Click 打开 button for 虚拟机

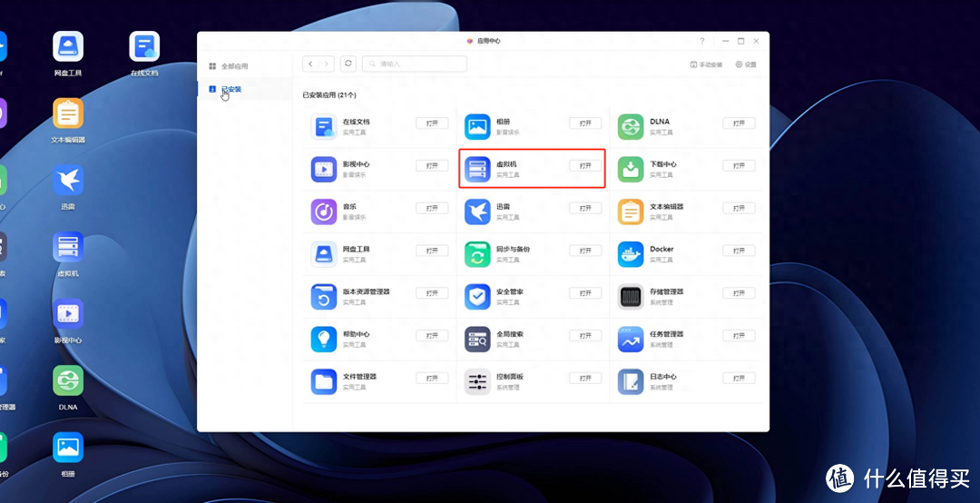[585, 166]
